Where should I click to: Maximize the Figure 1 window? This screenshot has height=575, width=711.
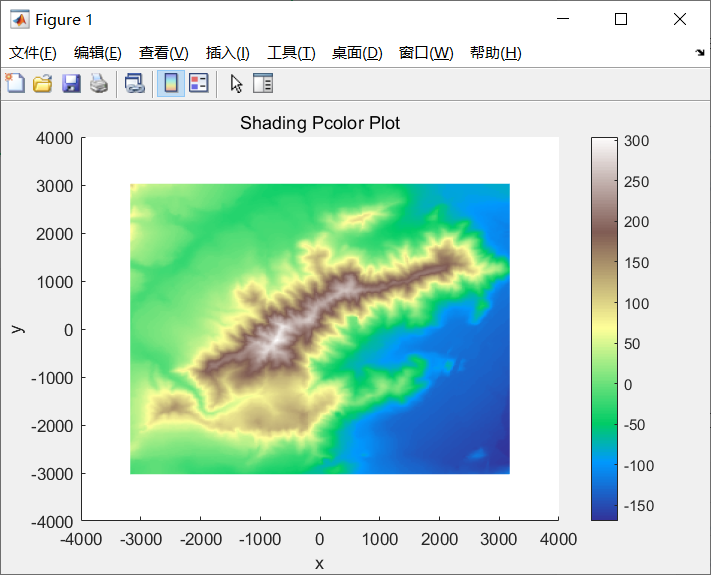(621, 19)
